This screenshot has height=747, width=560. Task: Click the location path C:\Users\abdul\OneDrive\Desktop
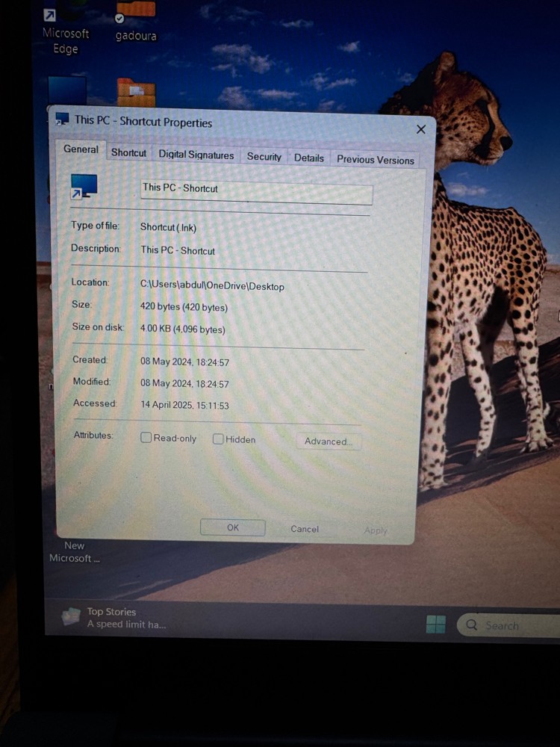click(212, 285)
